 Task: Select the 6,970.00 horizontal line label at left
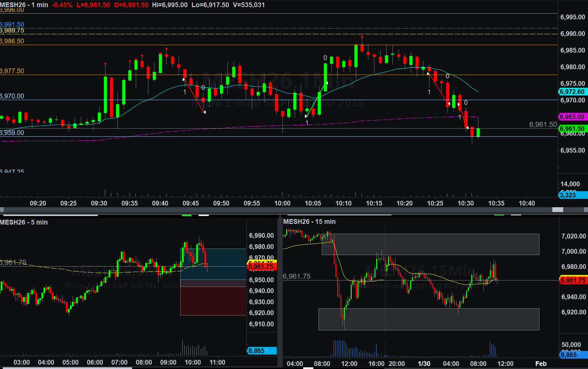click(12, 96)
